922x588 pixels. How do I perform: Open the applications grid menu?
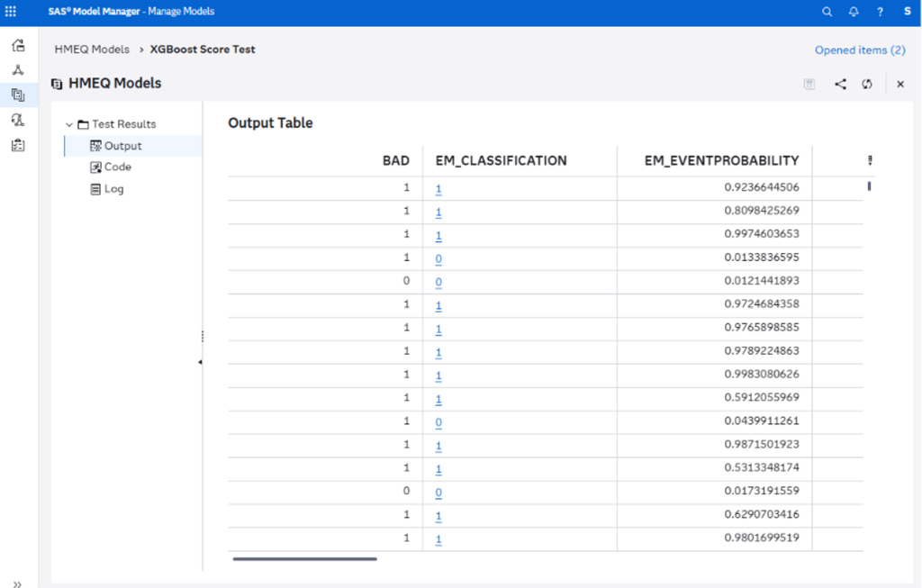tap(11, 12)
